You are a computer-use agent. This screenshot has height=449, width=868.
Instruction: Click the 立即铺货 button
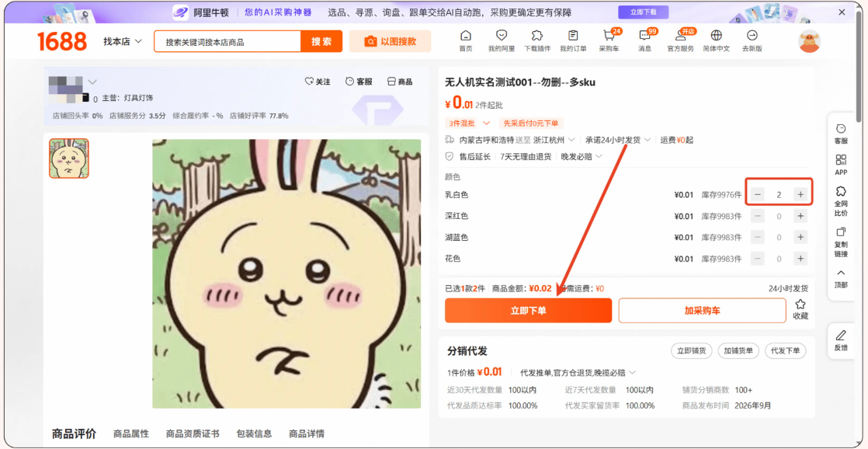click(691, 351)
